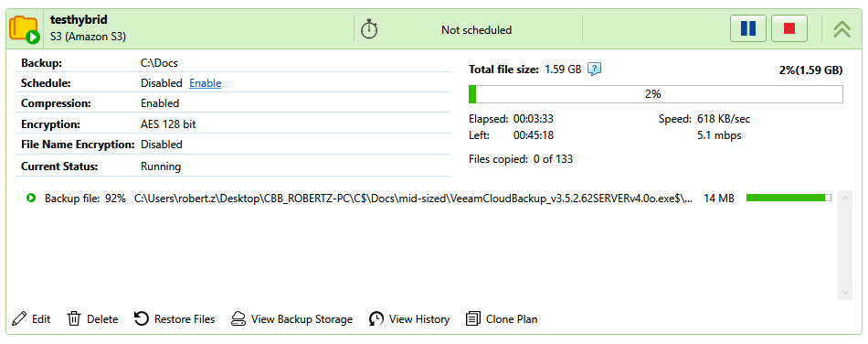This screenshot has width=868, height=344.
Task: Collapse plan details with double chevron
Action: point(842,28)
